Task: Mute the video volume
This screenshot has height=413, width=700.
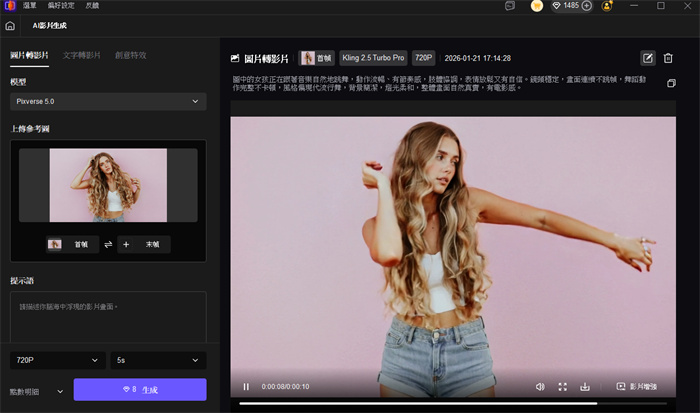Action: pos(540,386)
